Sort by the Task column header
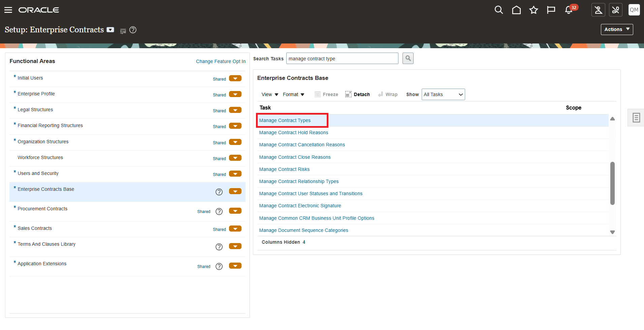Image resolution: width=644 pixels, height=330 pixels. pos(265,108)
